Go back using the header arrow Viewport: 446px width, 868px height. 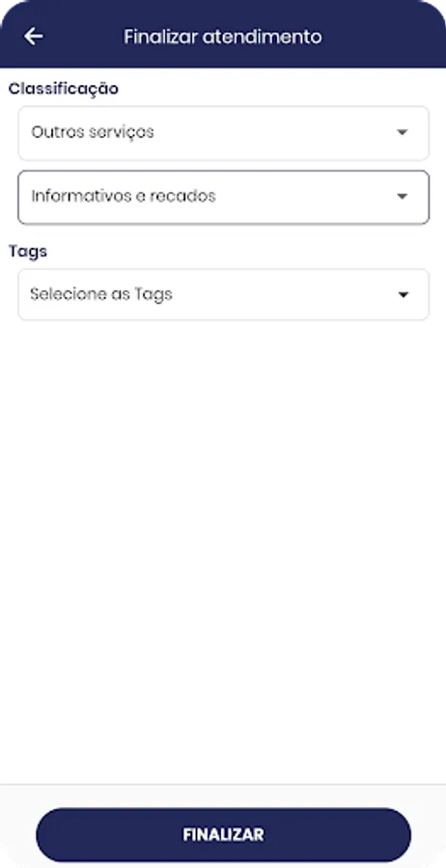click(33, 37)
